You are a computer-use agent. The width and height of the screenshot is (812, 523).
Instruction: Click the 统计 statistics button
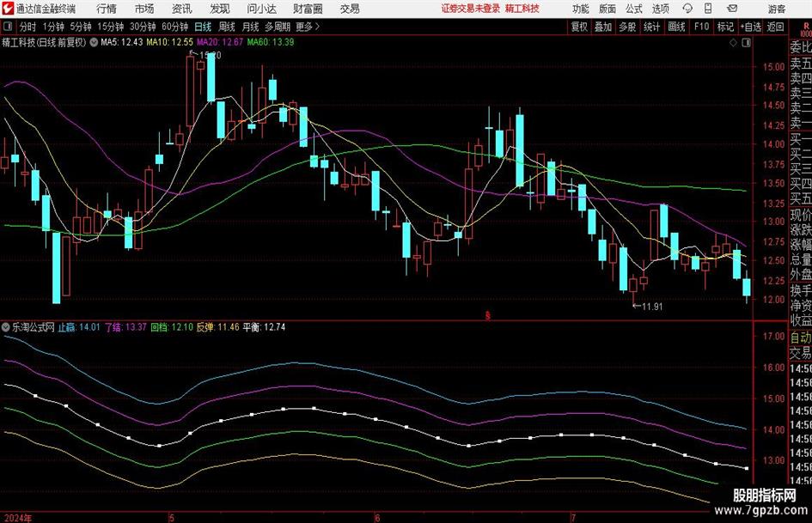(x=651, y=27)
